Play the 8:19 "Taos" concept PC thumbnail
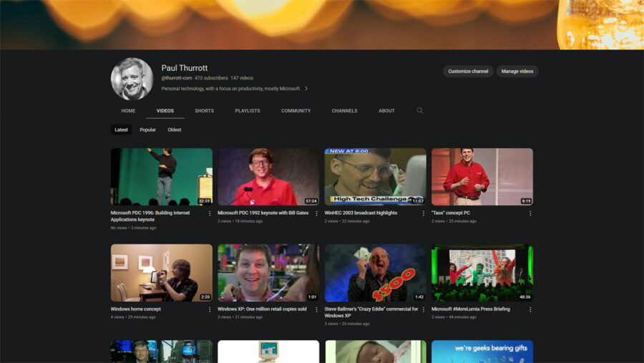644x363 pixels. (x=482, y=177)
